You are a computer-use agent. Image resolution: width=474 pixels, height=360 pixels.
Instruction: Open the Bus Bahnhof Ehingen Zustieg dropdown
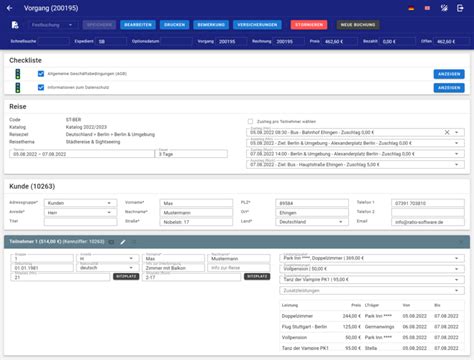(457, 132)
